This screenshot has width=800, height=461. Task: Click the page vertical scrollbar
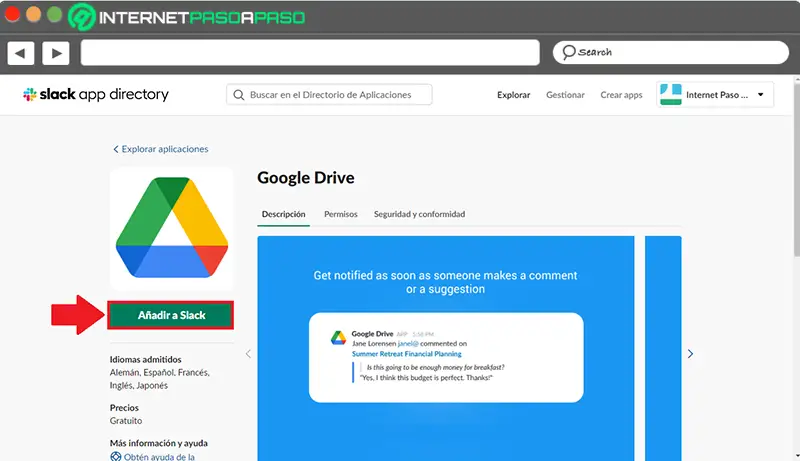click(x=796, y=168)
